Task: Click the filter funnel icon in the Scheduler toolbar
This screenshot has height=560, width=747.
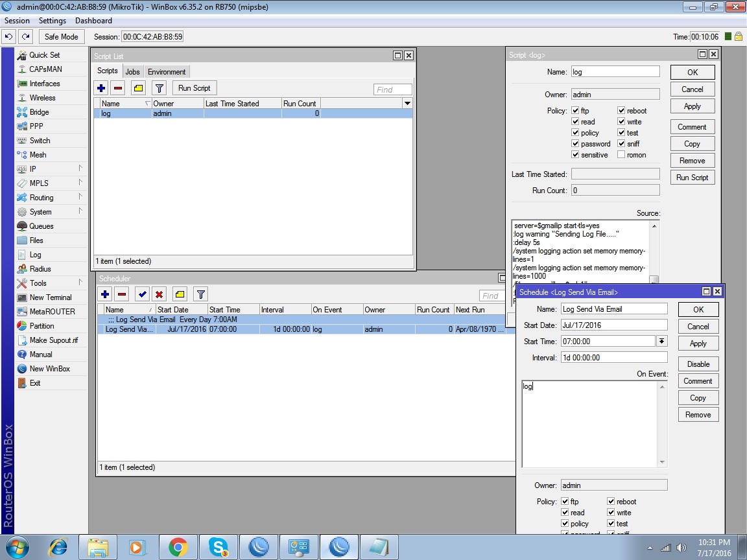Action: (200, 294)
